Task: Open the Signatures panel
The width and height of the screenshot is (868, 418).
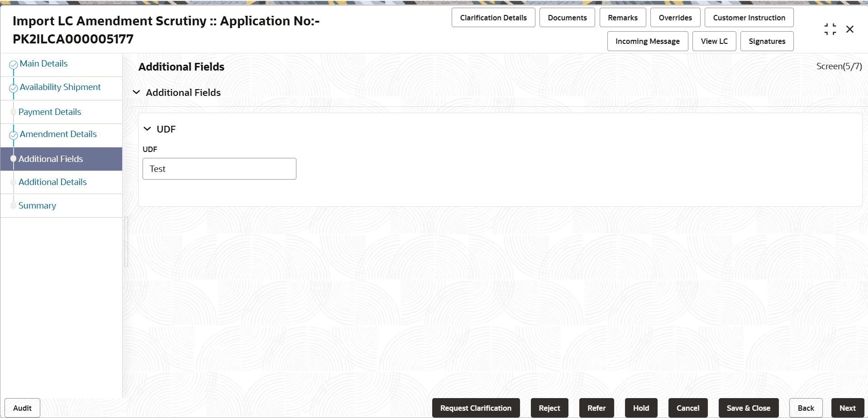Action: 767,41
